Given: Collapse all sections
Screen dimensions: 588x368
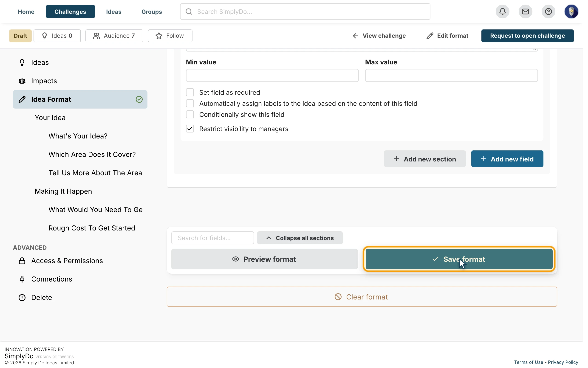Looking at the screenshot, I should point(300,238).
